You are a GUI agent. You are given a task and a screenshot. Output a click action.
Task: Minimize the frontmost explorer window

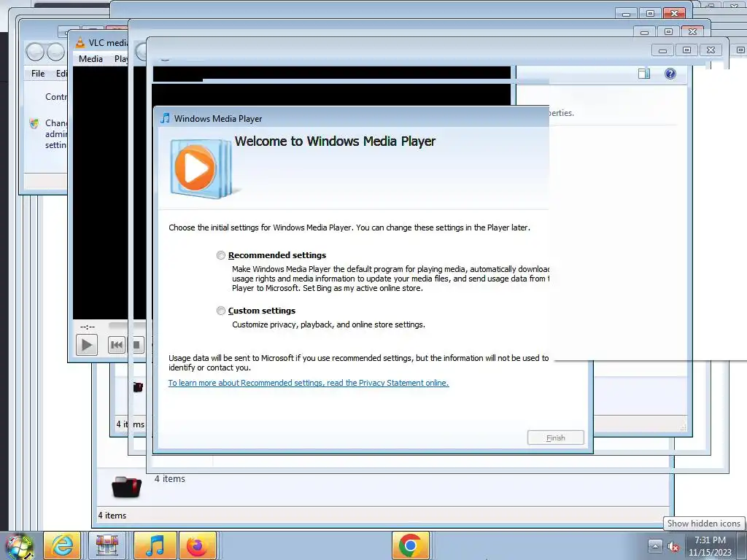pos(662,50)
